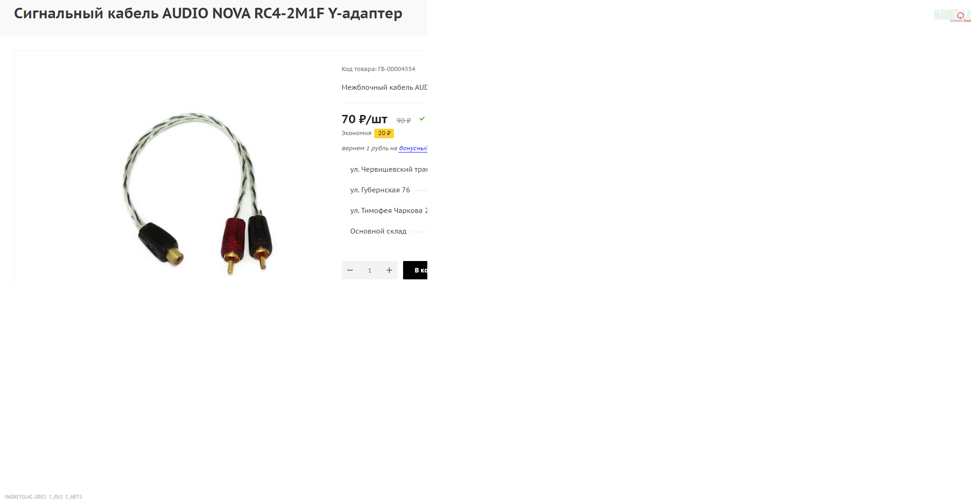Click the product title heading
The image size is (980, 501).
pyautogui.click(x=208, y=13)
